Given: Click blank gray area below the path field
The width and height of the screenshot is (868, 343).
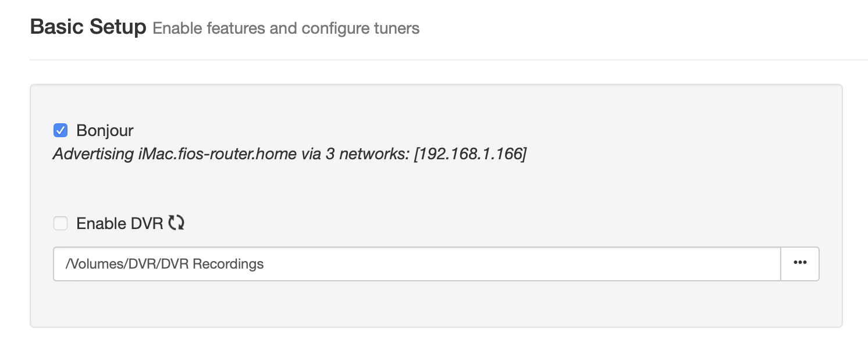Looking at the screenshot, I should tap(436, 305).
